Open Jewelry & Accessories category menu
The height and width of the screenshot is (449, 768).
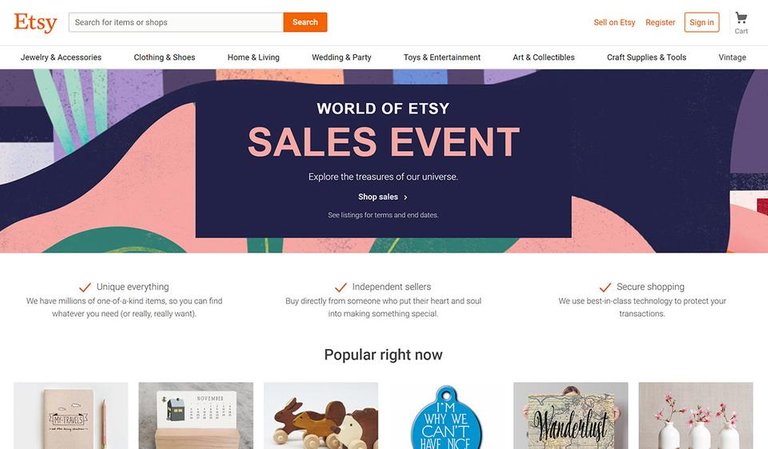pos(61,58)
